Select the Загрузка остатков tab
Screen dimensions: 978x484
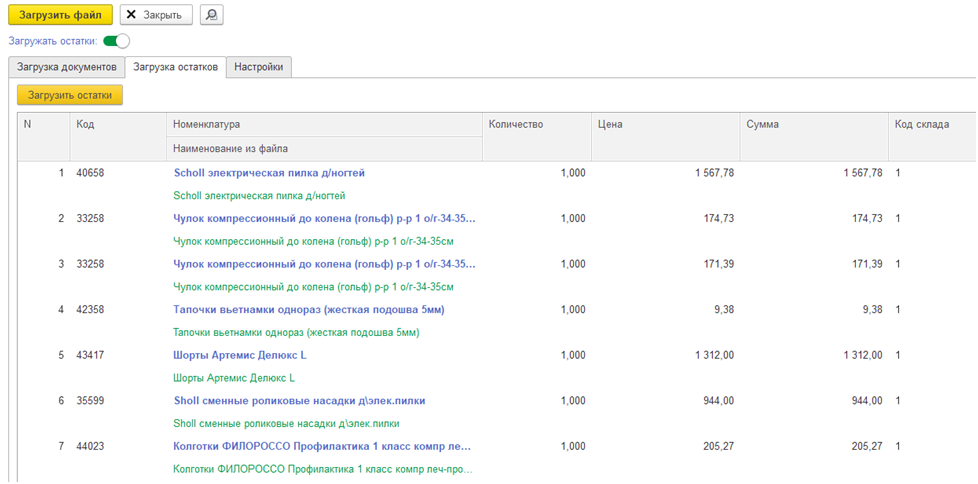coord(175,67)
